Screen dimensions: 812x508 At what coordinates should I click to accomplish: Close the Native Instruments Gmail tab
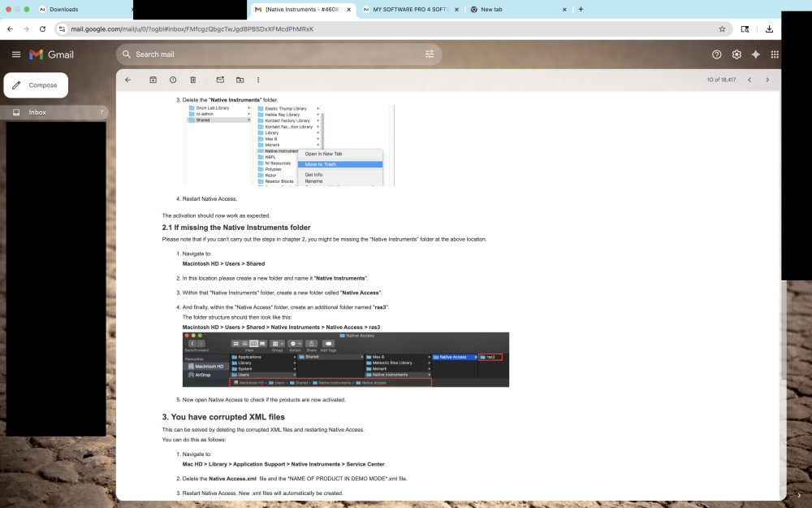click(x=349, y=9)
